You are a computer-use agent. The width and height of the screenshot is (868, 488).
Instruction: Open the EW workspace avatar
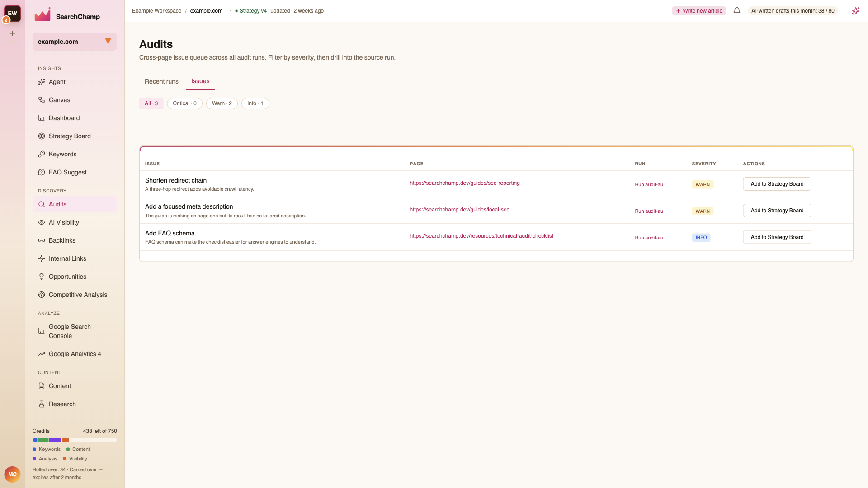[x=13, y=14]
